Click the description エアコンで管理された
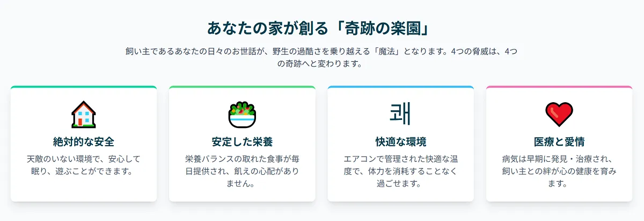 pos(400,172)
